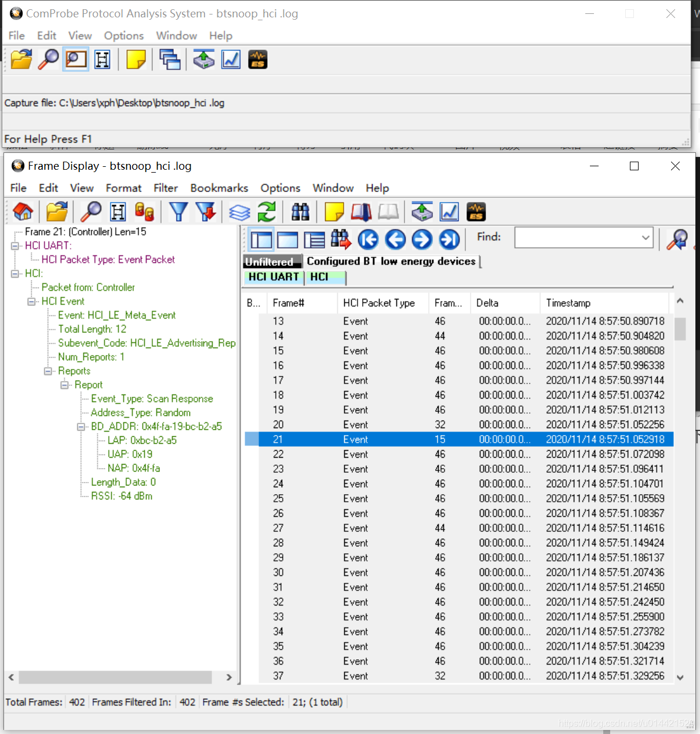700x734 pixels.
Task: Click the Frame# column header
Action: pos(302,303)
